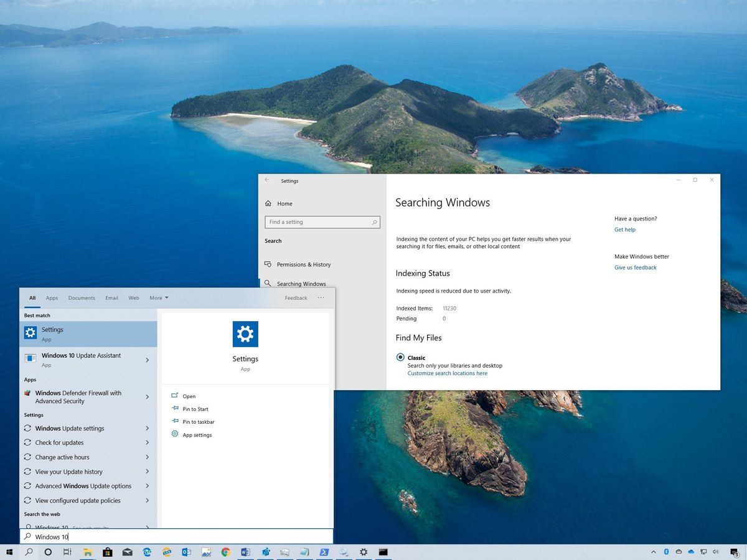Switch to the Apps search tab
This screenshot has height=560, width=747.
(x=52, y=297)
